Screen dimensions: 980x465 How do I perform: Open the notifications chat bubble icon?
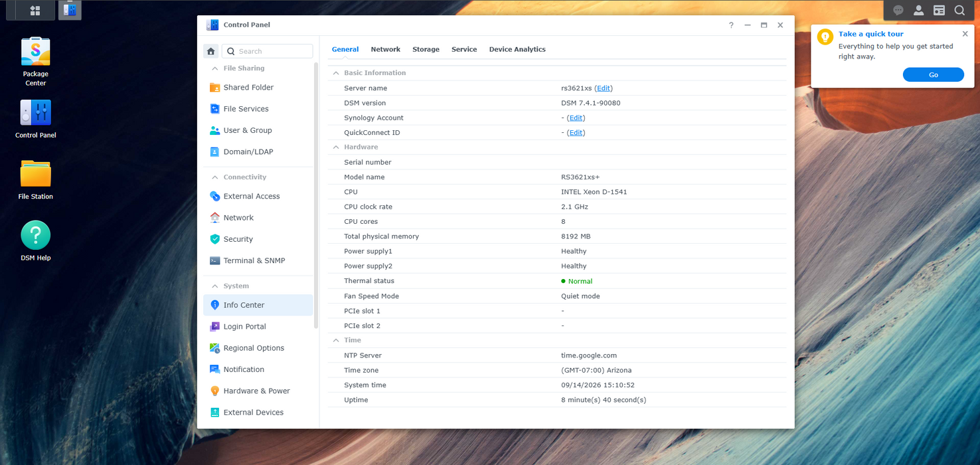(898, 10)
